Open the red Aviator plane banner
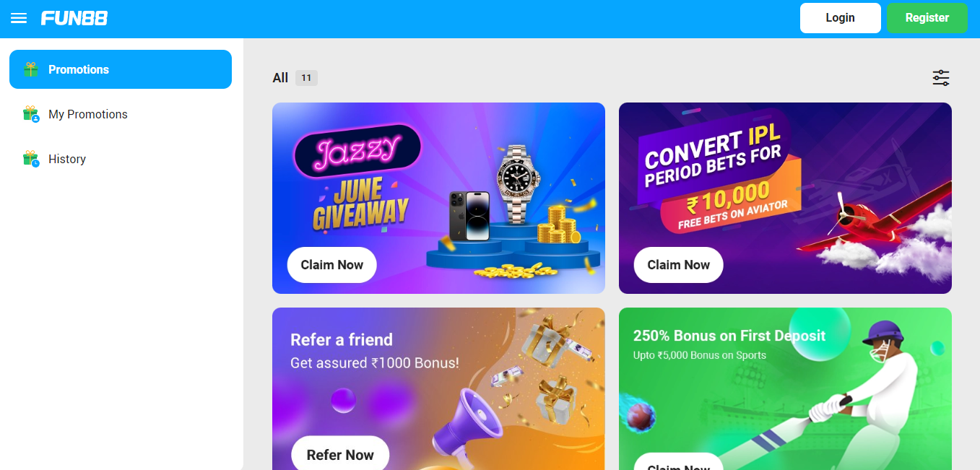 click(x=785, y=198)
